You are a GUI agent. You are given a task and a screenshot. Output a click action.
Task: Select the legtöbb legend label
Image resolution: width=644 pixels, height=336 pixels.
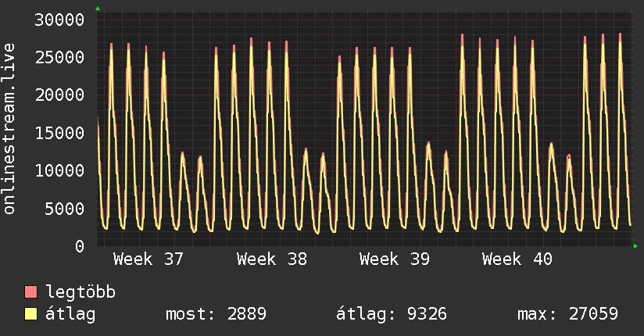[x=80, y=292]
